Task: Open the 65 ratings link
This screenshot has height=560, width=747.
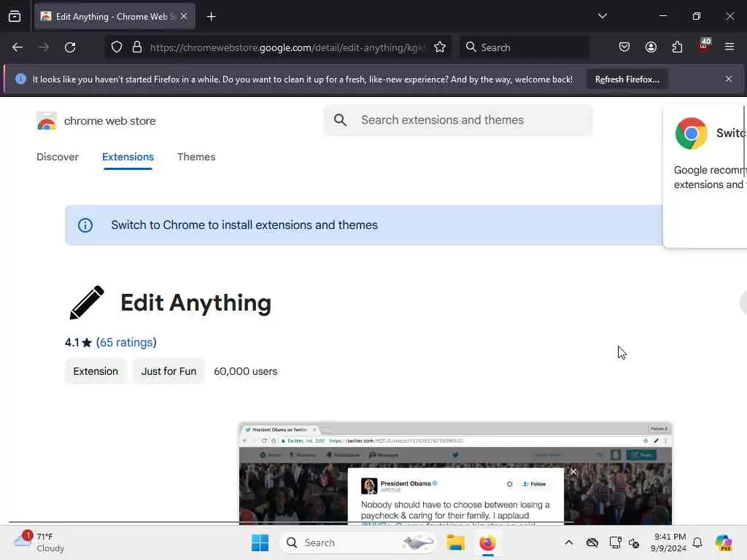Action: [126, 343]
